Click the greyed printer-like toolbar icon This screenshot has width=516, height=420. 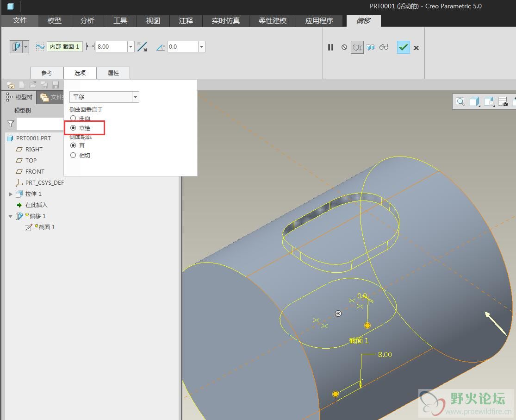(44, 85)
